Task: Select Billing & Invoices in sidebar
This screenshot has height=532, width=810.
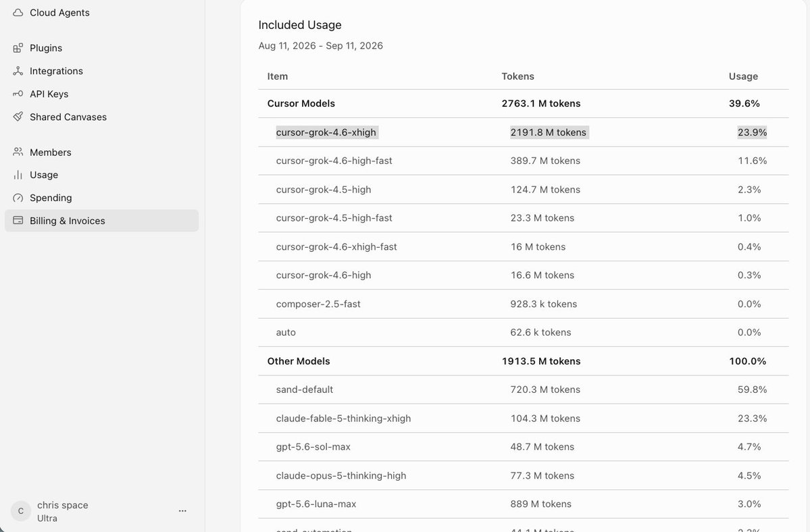Action: pos(102,220)
